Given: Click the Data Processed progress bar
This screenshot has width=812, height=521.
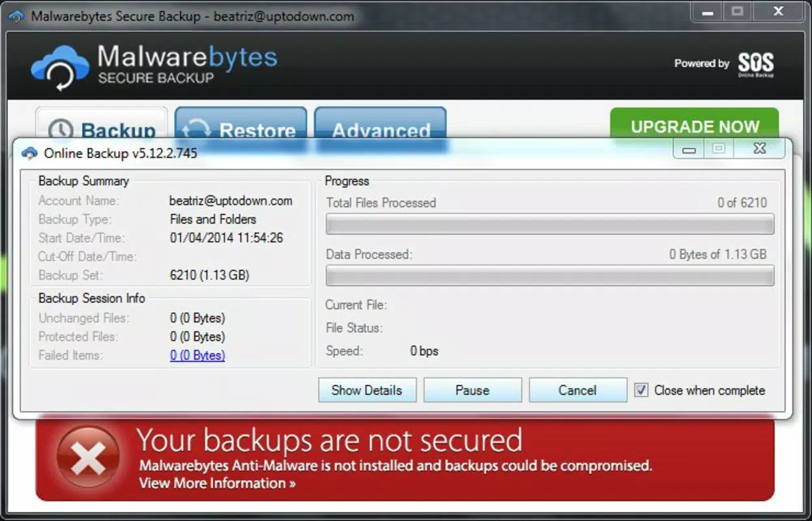Looking at the screenshot, I should 550,275.
